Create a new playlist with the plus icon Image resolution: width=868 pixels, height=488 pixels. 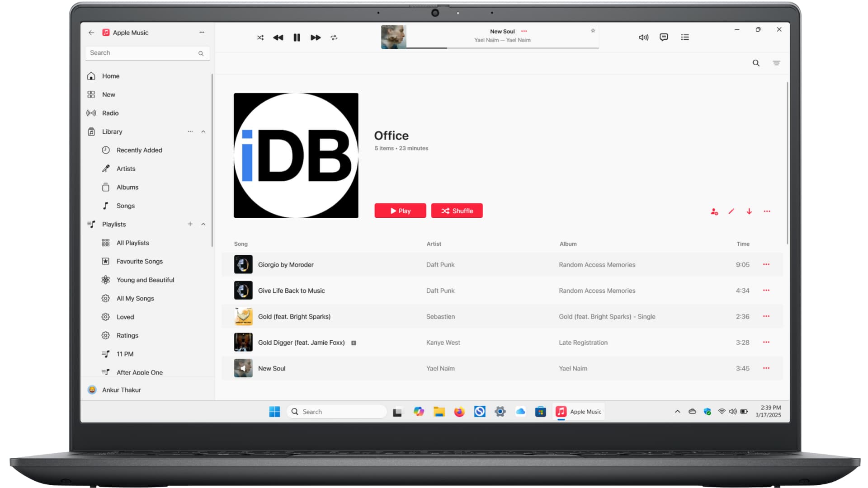190,224
